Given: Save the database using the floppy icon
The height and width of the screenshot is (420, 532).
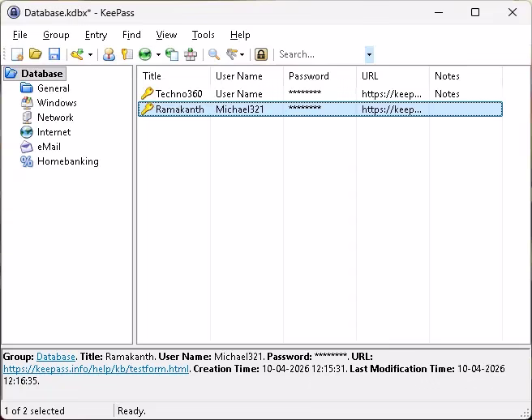Looking at the screenshot, I should 54,54.
